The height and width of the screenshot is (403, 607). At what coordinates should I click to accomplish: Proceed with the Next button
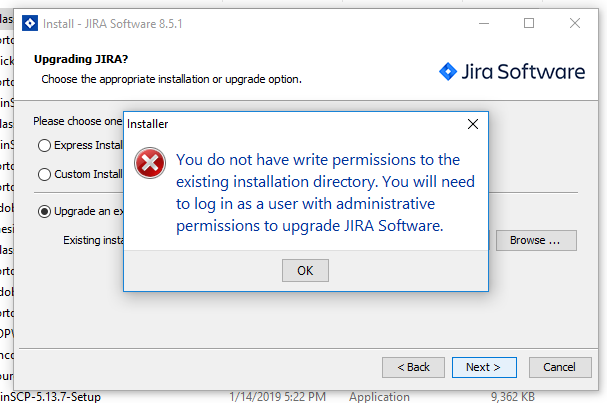484,367
